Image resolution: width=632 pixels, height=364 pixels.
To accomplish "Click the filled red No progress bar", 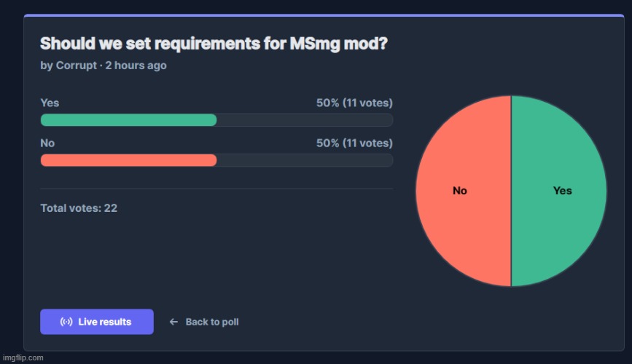I will pos(128,160).
